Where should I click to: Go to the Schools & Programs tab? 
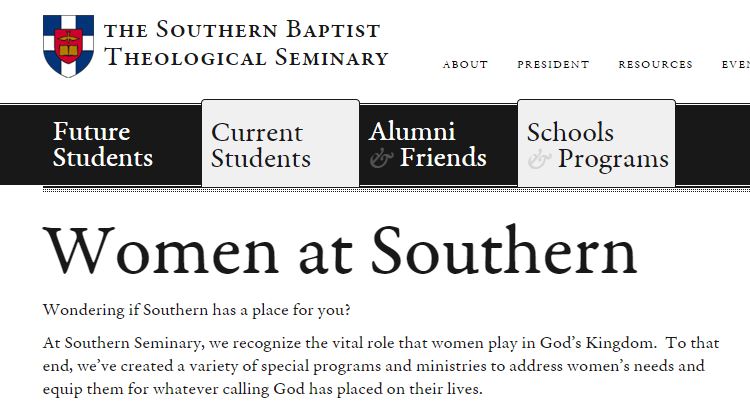click(597, 145)
